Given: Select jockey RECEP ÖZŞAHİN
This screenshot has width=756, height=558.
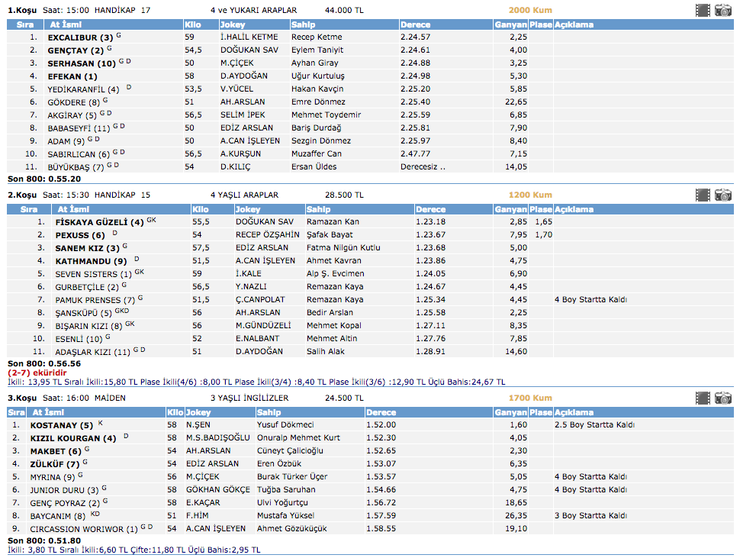Looking at the screenshot, I should [x=267, y=235].
